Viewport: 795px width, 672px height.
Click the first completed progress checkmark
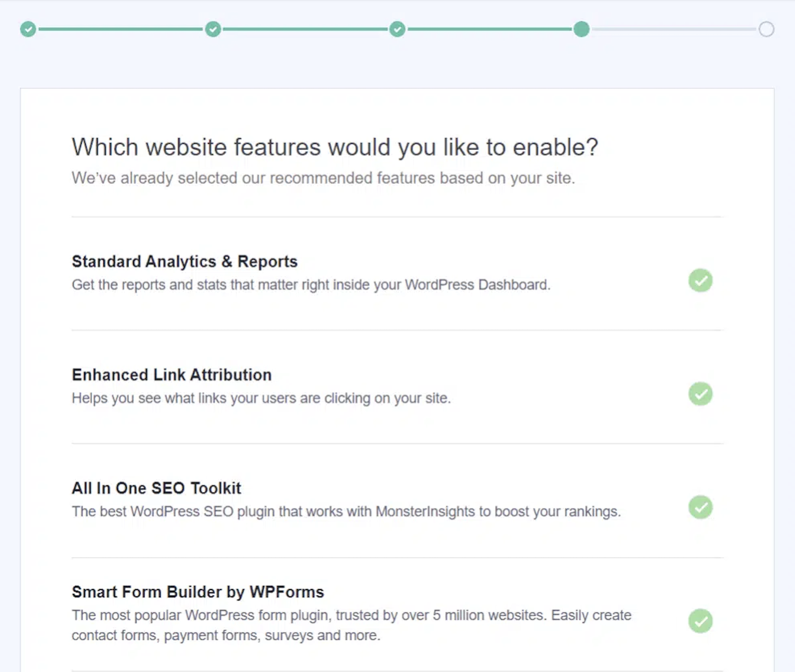pos(28,29)
